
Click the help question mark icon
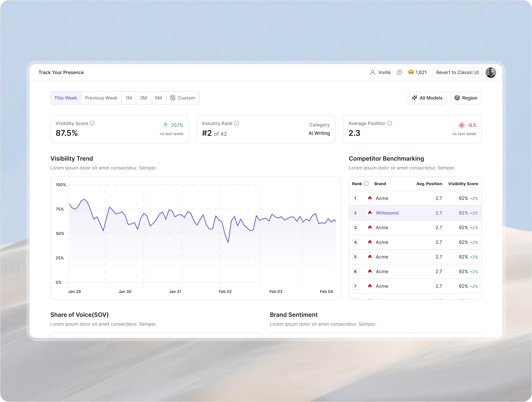tap(399, 72)
